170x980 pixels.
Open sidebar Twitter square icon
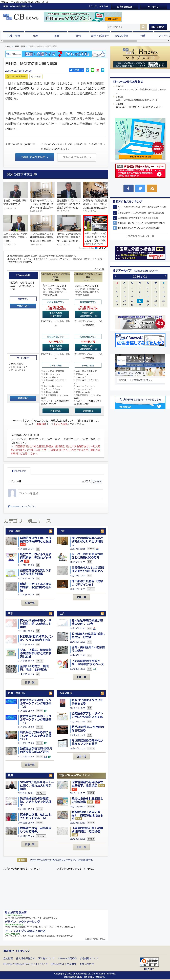(140, 188)
